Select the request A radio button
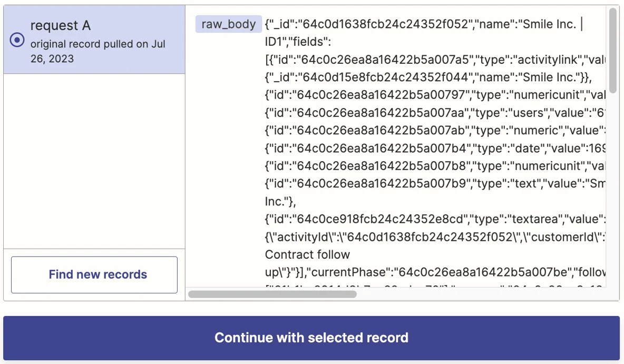The width and height of the screenshot is (624, 364). (17, 40)
